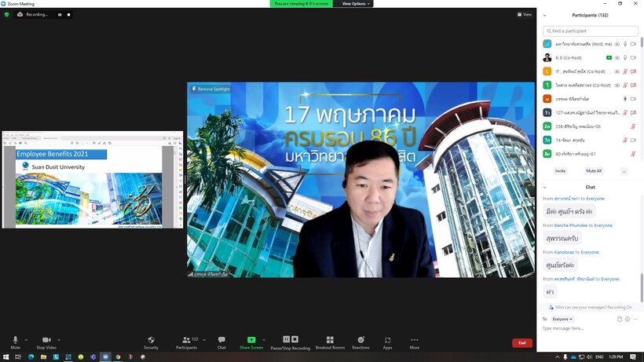Pause recording with the top-left pause icon
Viewport: 644px width, 362px height.
60,14
